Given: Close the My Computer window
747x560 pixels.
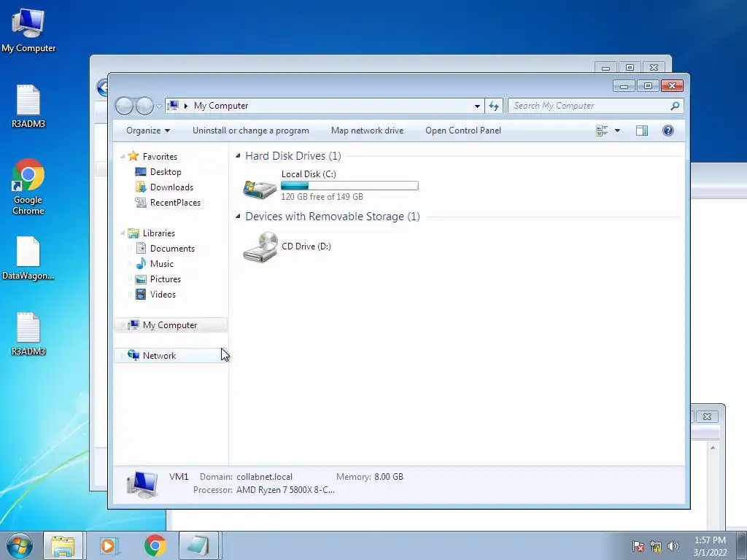Looking at the screenshot, I should coord(672,86).
